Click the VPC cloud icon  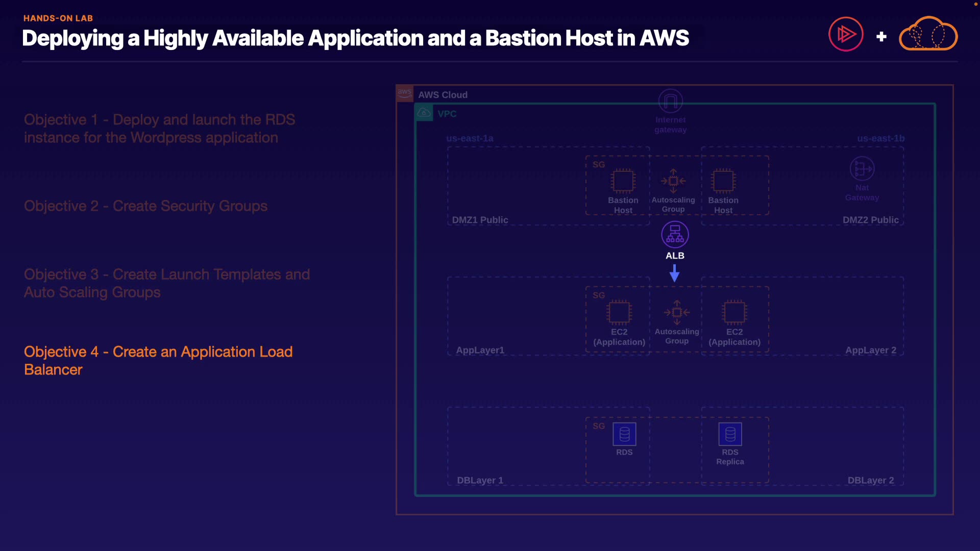pyautogui.click(x=424, y=113)
